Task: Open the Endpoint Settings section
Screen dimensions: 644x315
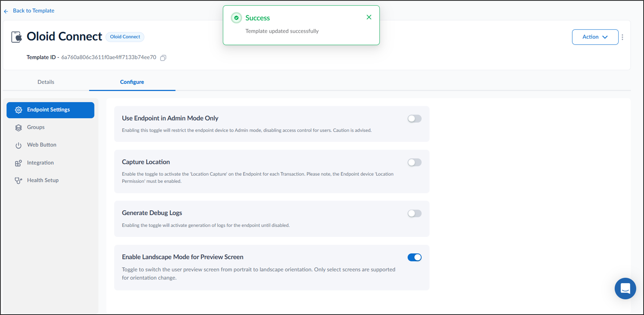Action: [50, 110]
